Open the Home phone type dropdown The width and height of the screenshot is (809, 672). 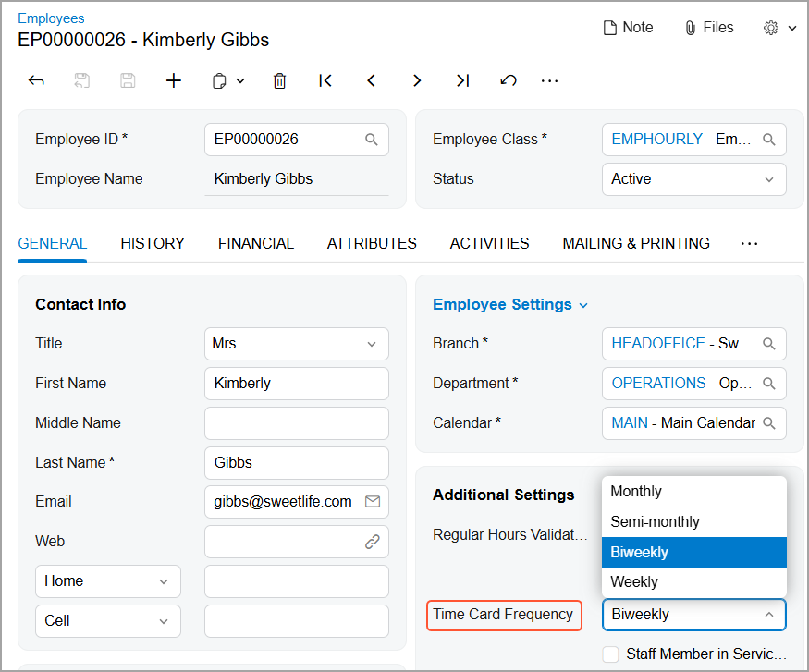(x=108, y=581)
